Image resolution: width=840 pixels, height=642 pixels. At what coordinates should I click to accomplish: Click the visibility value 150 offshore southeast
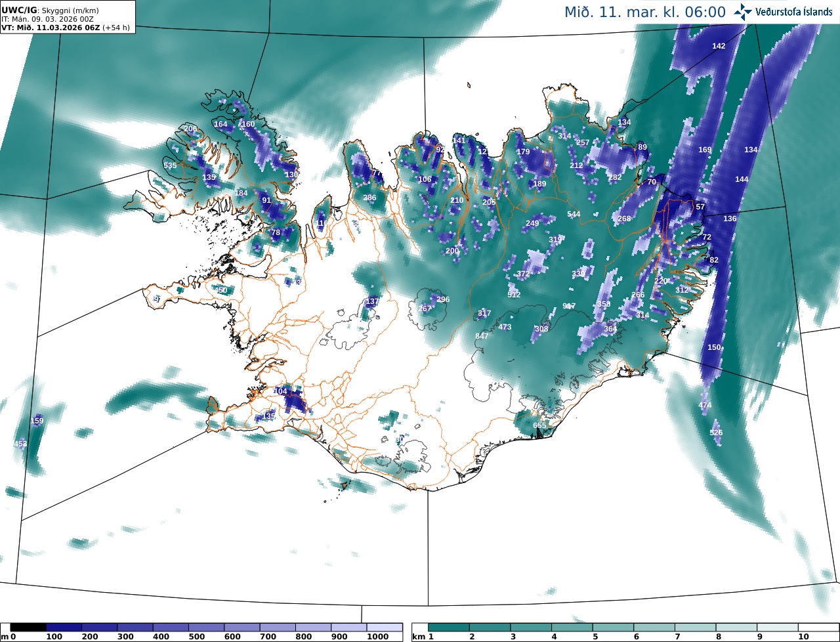714,347
